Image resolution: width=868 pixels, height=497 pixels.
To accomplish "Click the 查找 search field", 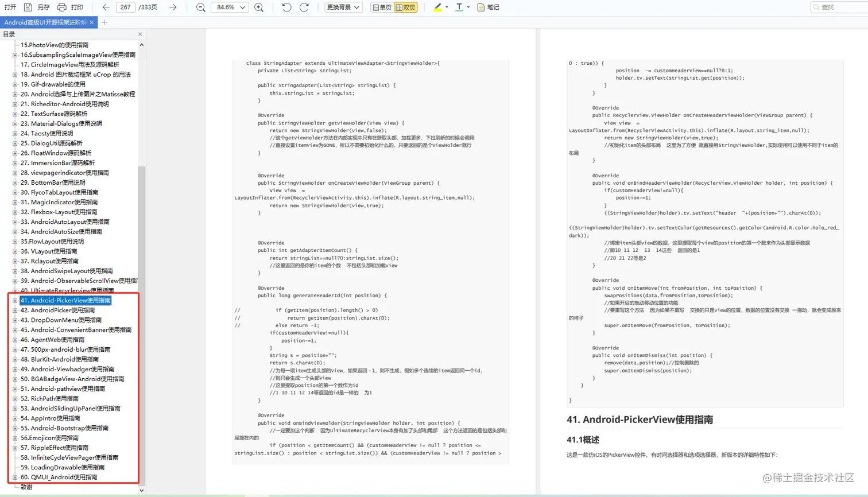I will tap(838, 7).
